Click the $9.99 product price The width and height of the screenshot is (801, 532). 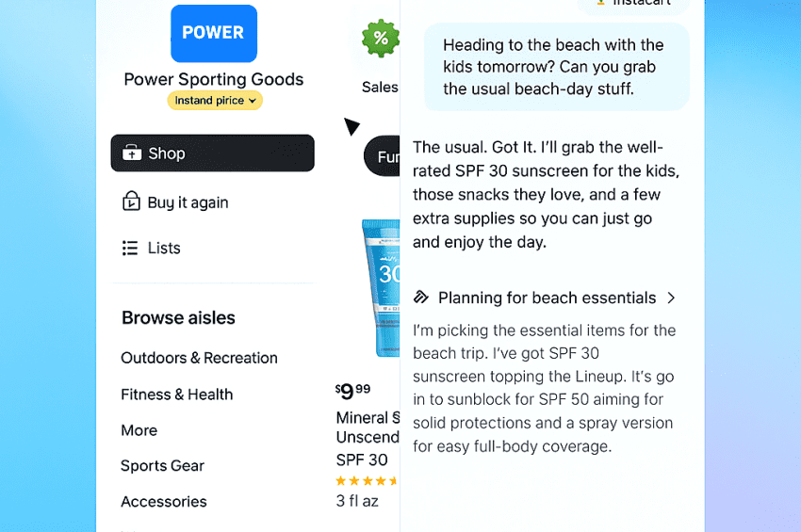click(353, 391)
